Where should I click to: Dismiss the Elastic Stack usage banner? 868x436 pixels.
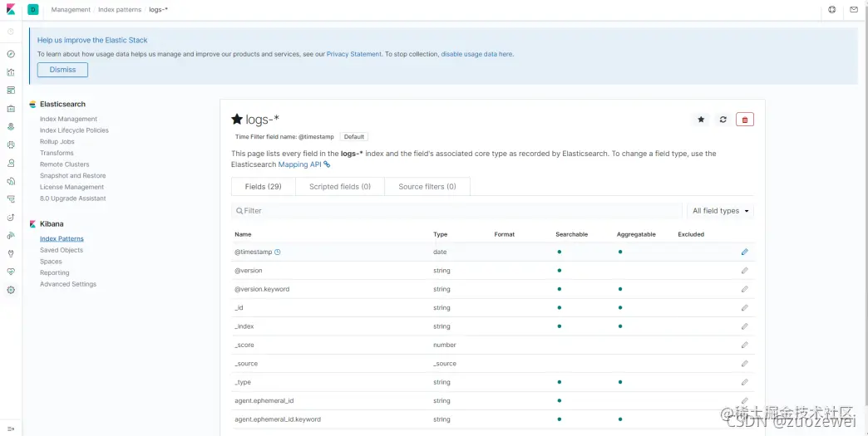(x=62, y=70)
